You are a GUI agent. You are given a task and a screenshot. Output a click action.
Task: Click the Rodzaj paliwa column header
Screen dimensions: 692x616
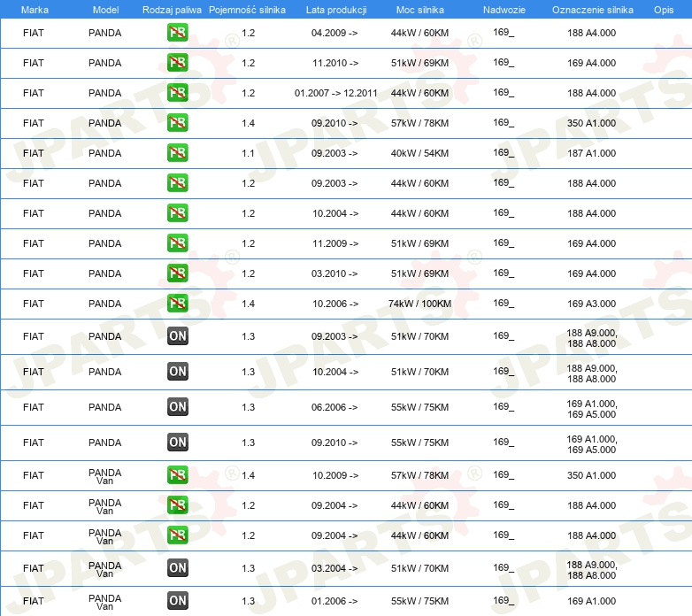(x=172, y=10)
